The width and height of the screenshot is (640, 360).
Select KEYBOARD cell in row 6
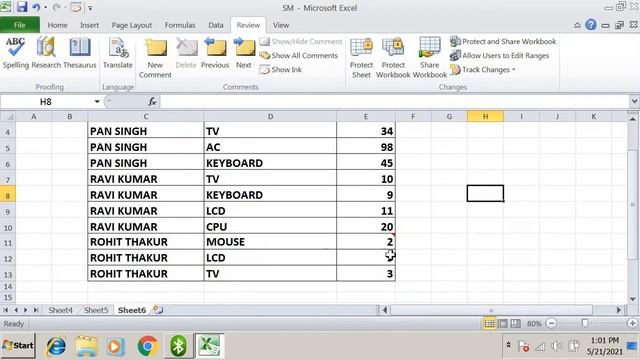[270, 163]
